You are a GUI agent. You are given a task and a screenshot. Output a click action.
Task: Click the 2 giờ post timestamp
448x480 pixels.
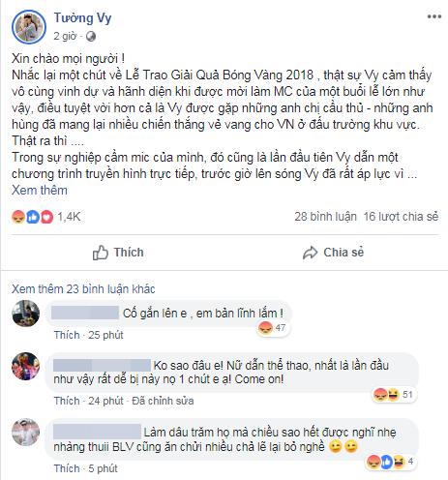pos(65,36)
